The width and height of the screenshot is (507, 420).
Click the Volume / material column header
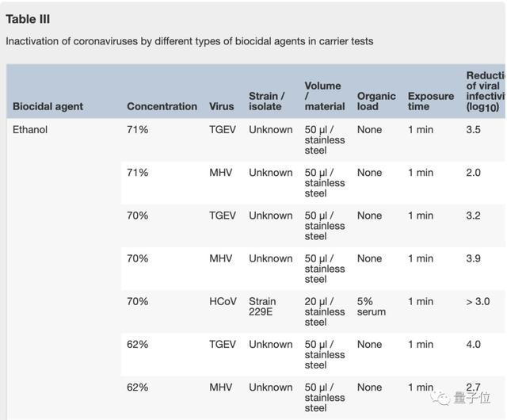pyautogui.click(x=324, y=96)
